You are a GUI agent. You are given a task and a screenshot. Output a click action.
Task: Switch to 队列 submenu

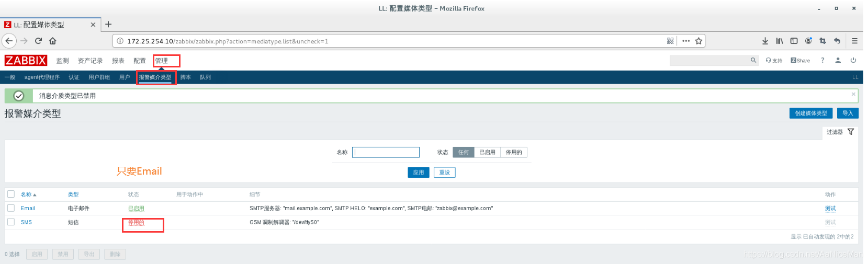click(x=205, y=77)
